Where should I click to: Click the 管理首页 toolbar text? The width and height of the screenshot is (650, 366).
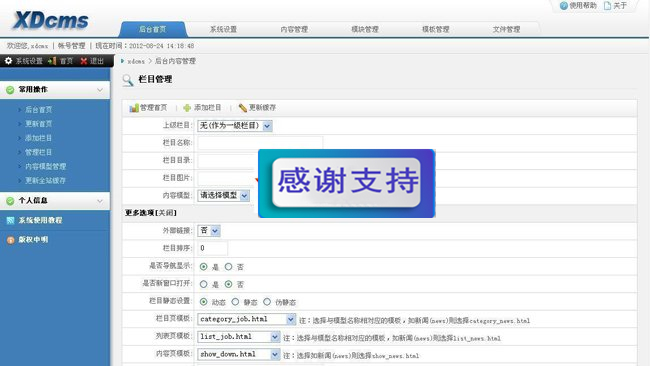coord(153,108)
